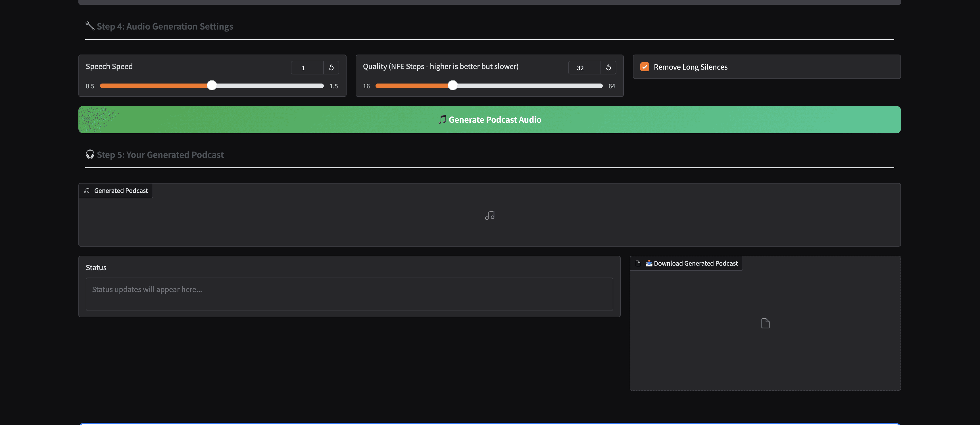Click the large music note placeholder in audio player

point(490,215)
